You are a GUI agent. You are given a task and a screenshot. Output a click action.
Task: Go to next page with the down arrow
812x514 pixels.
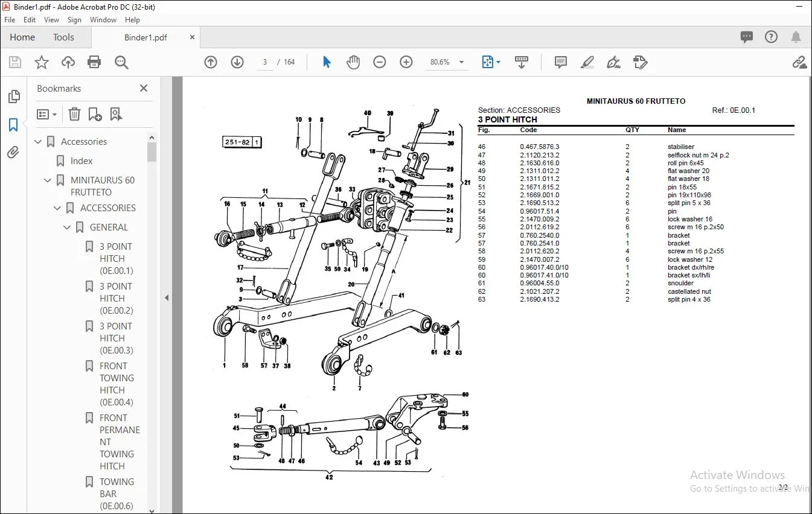pyautogui.click(x=237, y=62)
